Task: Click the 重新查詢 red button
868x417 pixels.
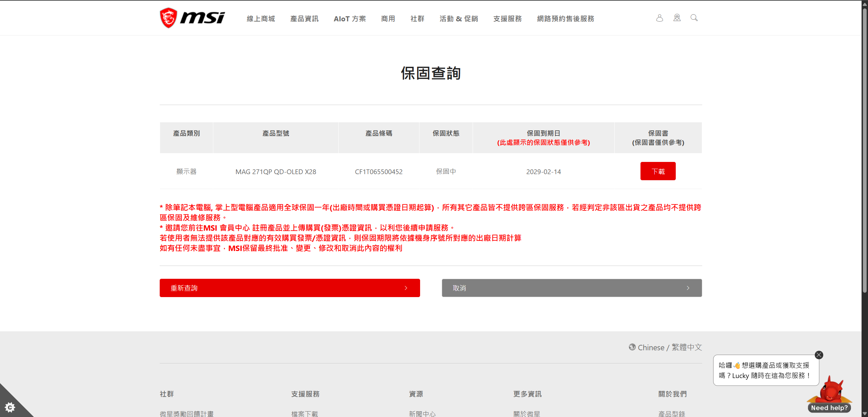Action: (290, 288)
